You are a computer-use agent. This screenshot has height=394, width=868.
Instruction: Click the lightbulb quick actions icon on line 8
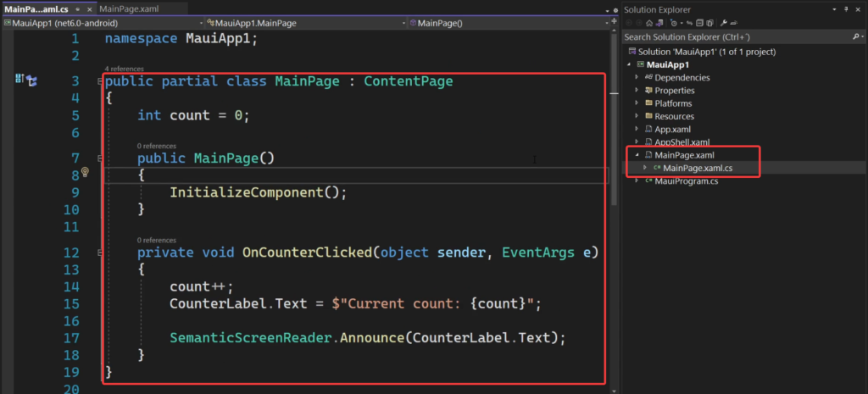coord(86,172)
